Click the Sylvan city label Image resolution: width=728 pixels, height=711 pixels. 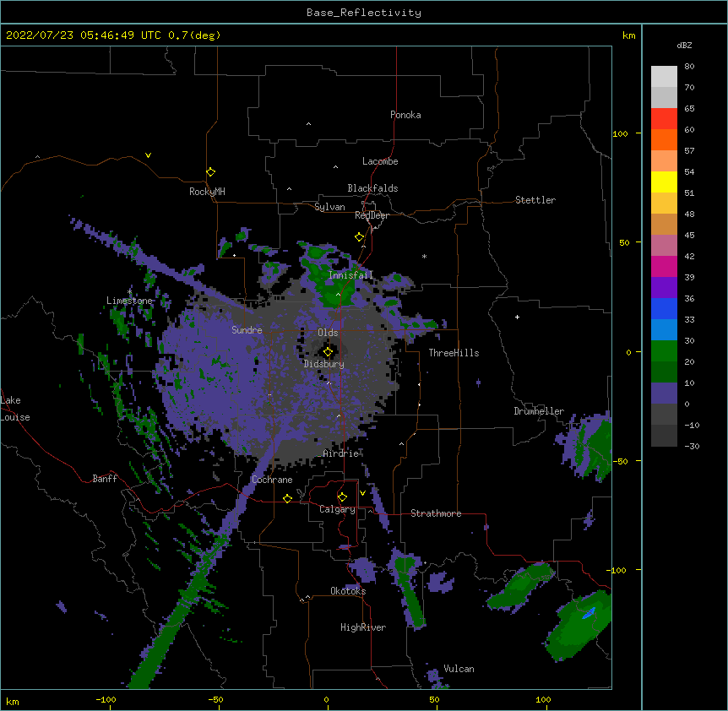tap(329, 207)
